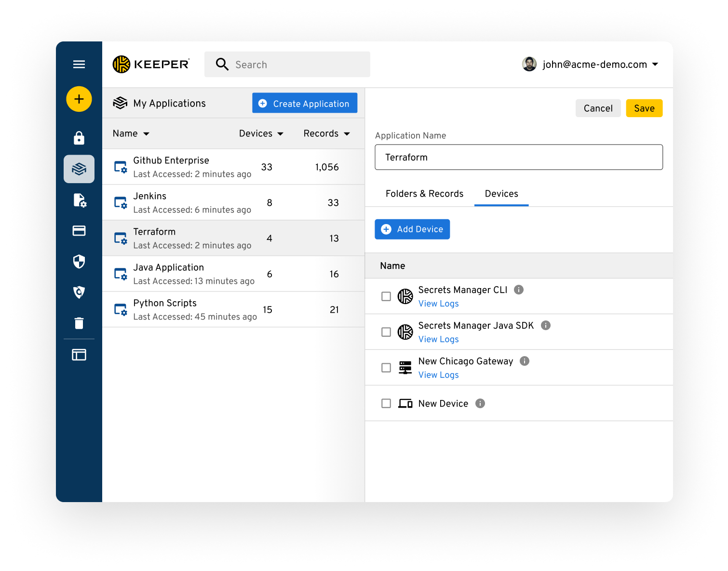The width and height of the screenshot is (728, 571).
Task: Check the New Chicago Gateway checkbox
Action: [386, 368]
